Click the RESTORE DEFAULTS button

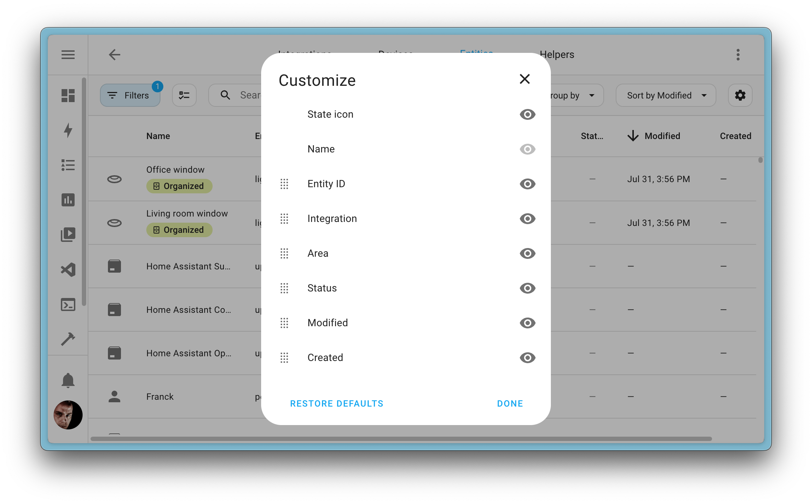[337, 404]
